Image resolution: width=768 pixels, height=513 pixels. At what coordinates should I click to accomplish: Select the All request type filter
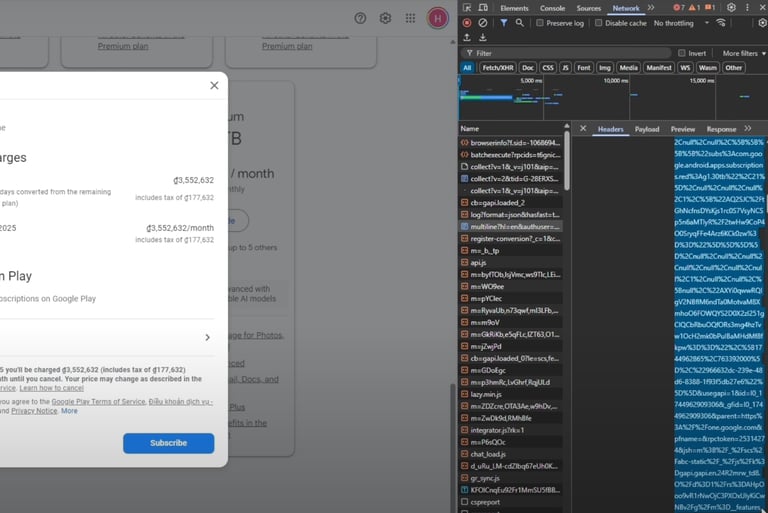coord(467,68)
